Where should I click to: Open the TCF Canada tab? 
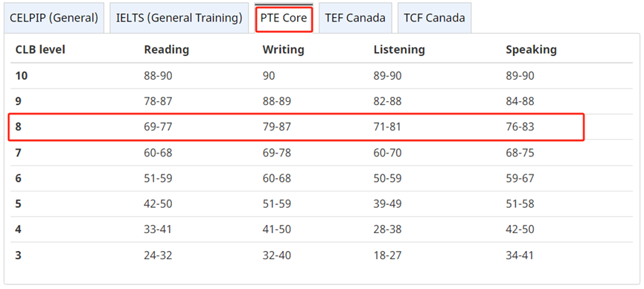point(435,18)
